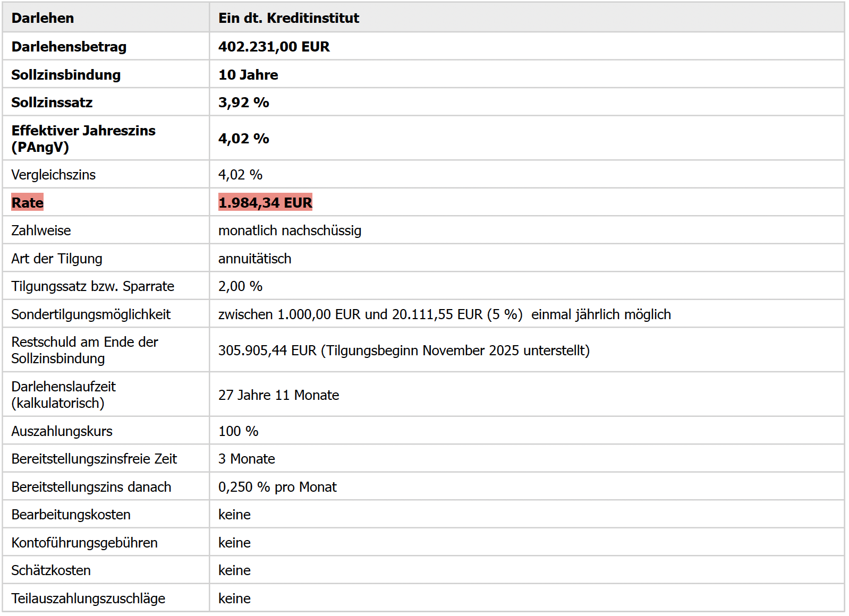Click the Sollzinssatz 3,92 % value
This screenshot has width=849, height=616.
[x=243, y=102]
